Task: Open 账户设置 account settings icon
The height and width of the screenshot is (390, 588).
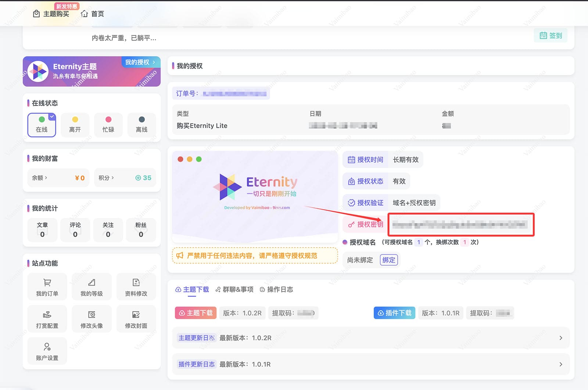Action: coord(47,347)
